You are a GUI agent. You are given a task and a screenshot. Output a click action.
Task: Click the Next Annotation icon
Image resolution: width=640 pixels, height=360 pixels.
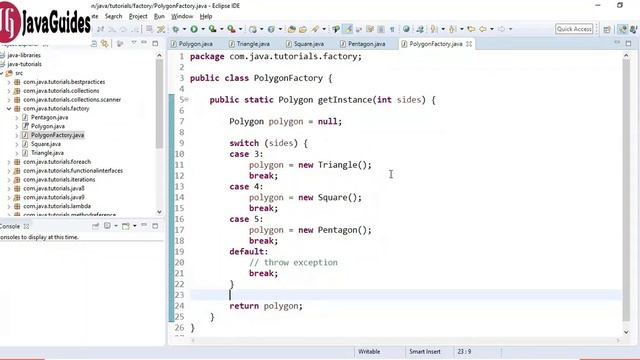pyautogui.click(x=434, y=29)
